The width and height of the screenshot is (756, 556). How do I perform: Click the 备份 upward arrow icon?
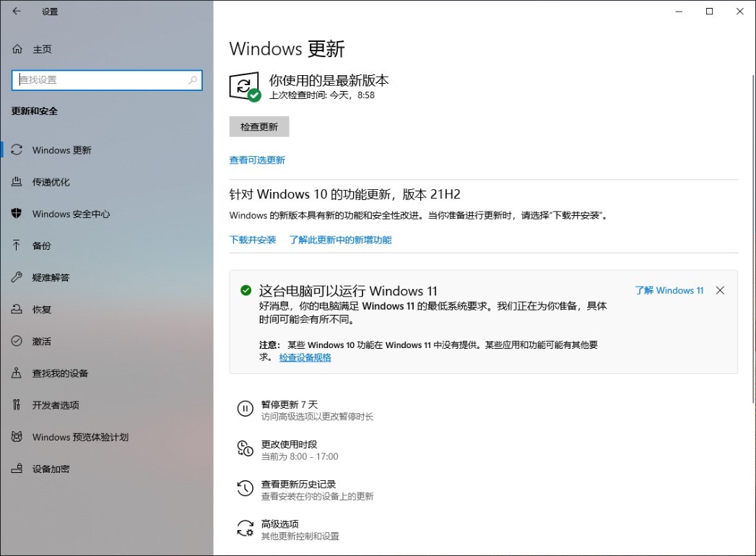[x=17, y=246]
